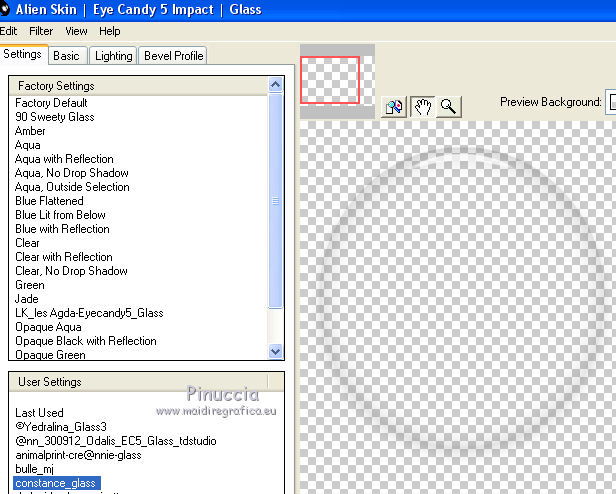
Task: Select the plain Aqua preset
Action: tap(28, 145)
